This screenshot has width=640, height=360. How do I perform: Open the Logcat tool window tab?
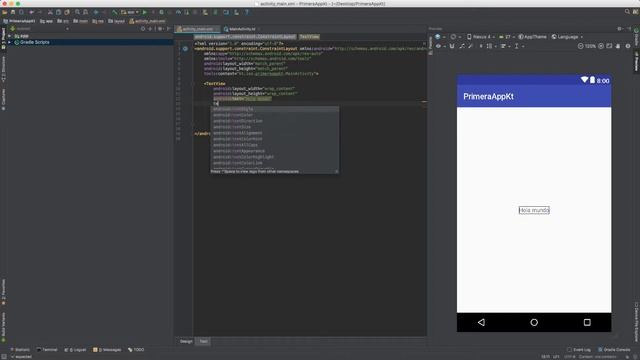[x=75, y=350]
